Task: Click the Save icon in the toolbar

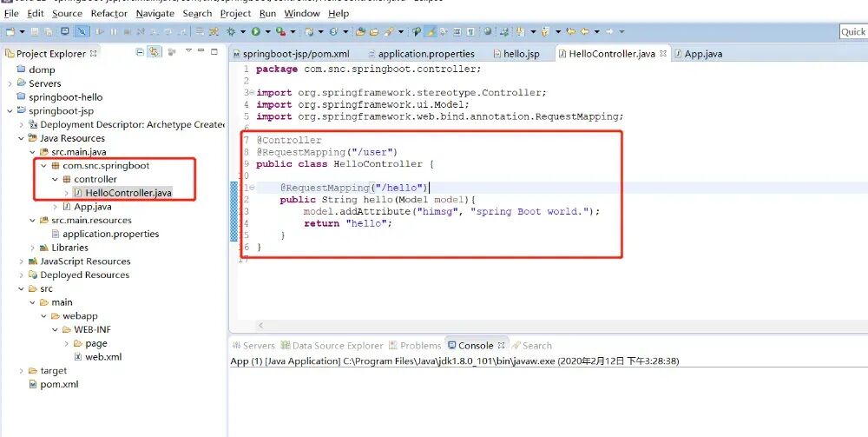Action: 35,31
